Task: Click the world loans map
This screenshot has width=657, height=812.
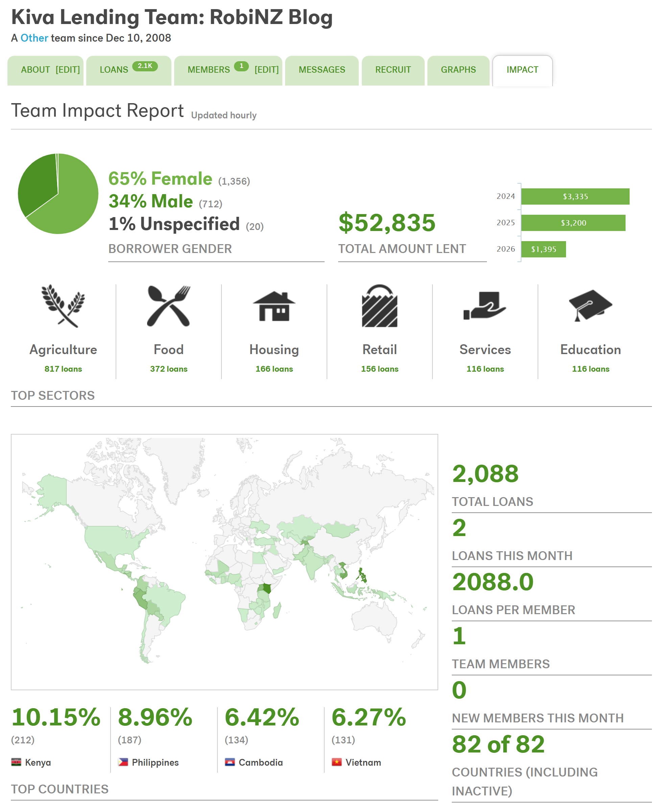Action: point(225,562)
